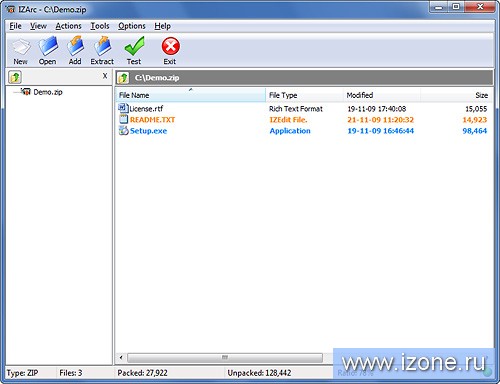Select the Setup.exe file name
This screenshot has height=384, width=500.
148,131
